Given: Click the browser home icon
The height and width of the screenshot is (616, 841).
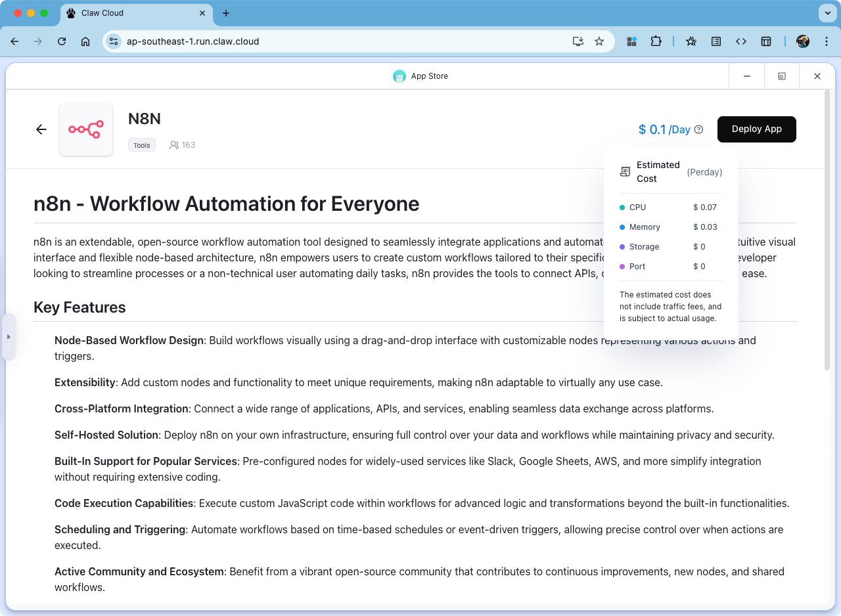Looking at the screenshot, I should click(x=85, y=41).
